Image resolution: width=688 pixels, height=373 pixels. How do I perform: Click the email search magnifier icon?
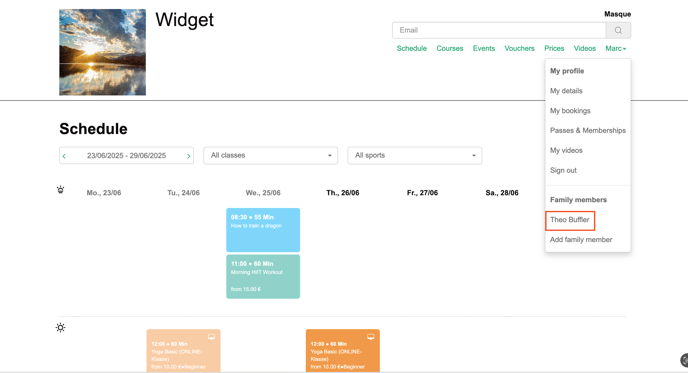coord(618,30)
